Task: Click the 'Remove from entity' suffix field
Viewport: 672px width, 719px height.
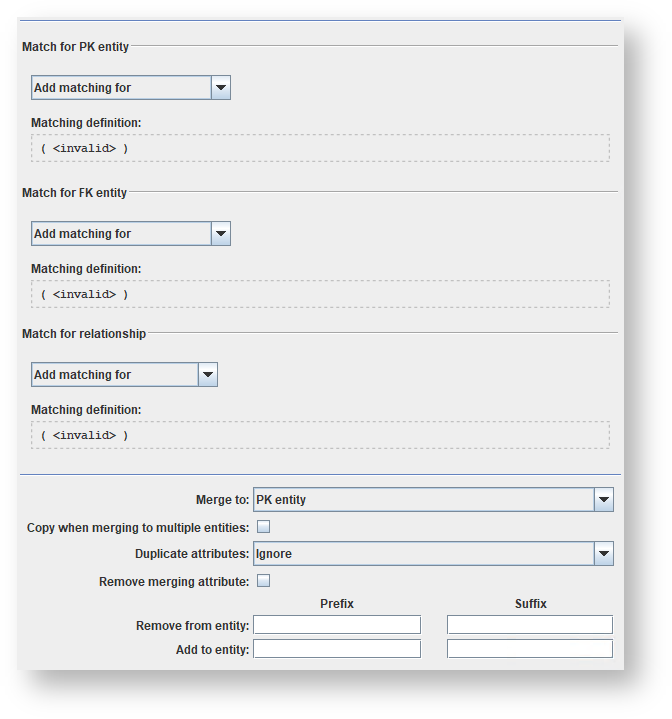Action: point(530,626)
